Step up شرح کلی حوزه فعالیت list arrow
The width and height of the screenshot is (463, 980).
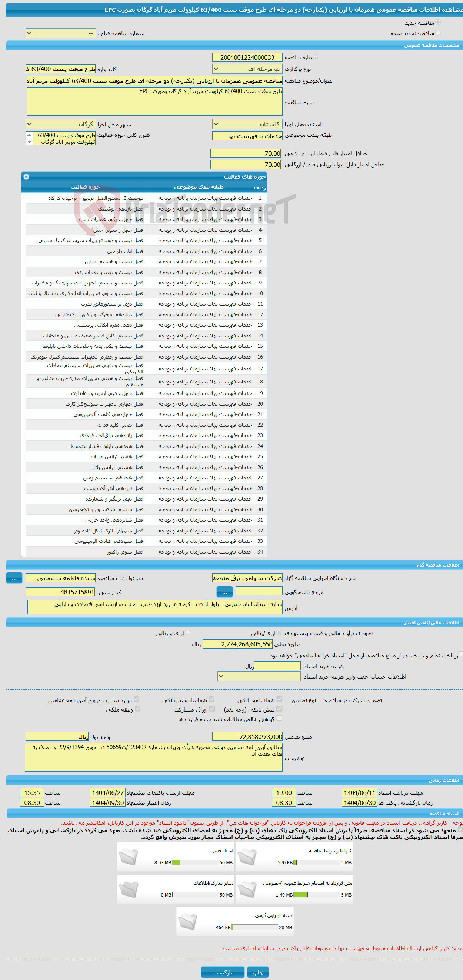pos(29,135)
